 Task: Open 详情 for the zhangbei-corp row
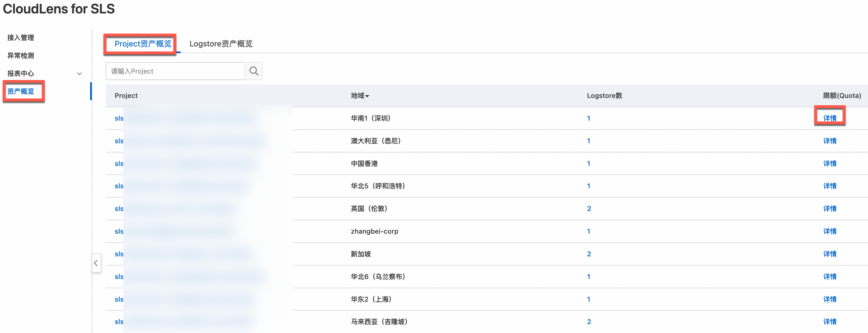point(830,231)
